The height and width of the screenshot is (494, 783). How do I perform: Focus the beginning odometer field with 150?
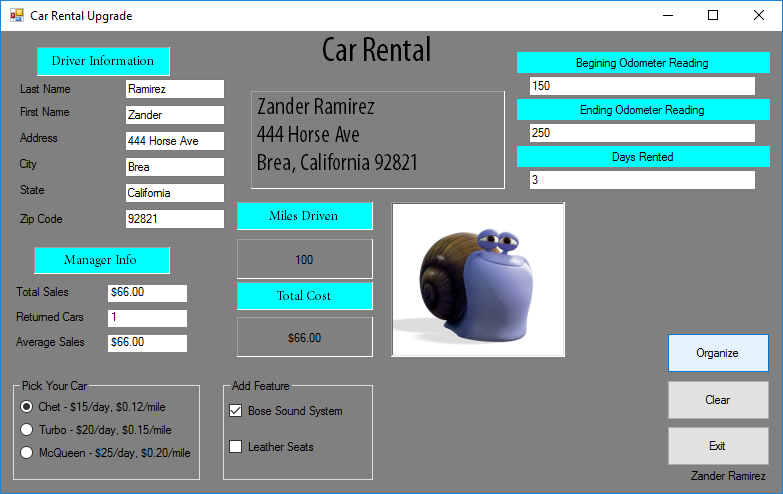pos(642,86)
